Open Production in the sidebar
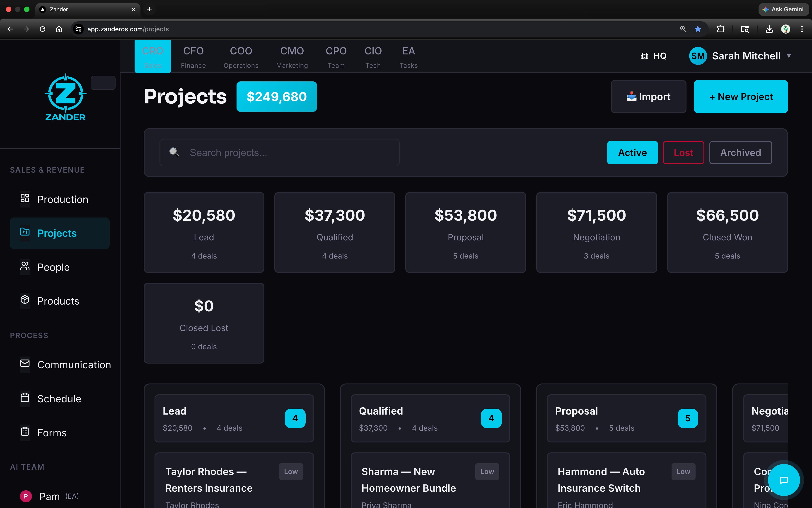 click(60, 199)
